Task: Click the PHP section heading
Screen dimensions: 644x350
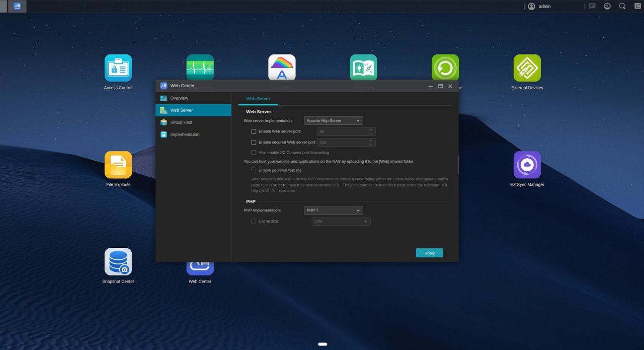Action: 251,201
